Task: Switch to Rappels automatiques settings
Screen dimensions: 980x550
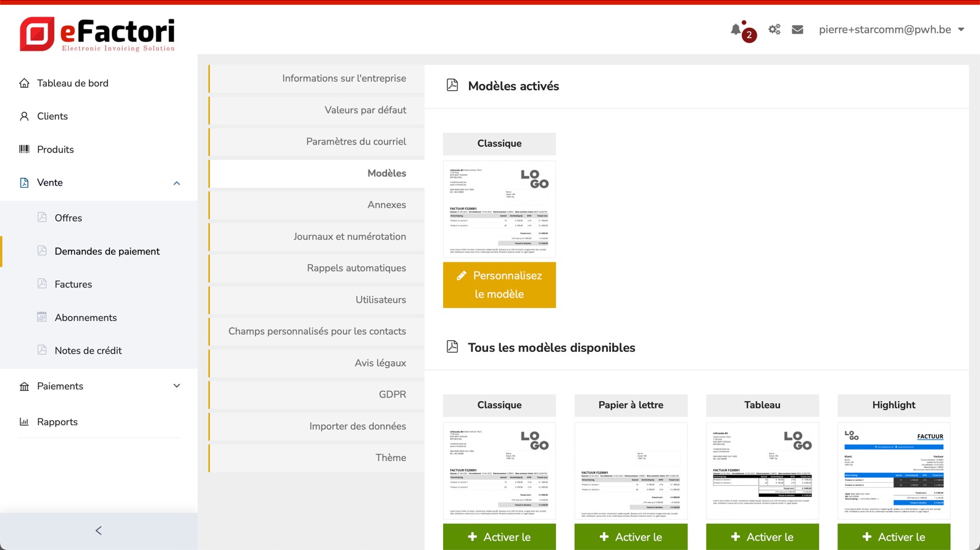Action: pos(356,268)
